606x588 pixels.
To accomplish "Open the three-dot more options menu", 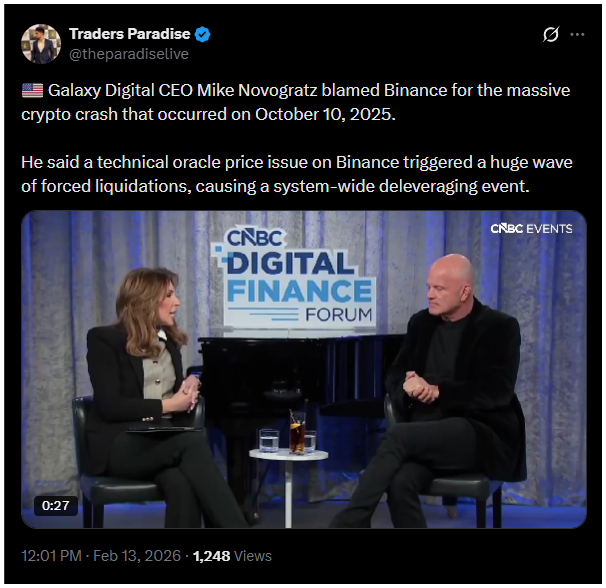I will [577, 34].
